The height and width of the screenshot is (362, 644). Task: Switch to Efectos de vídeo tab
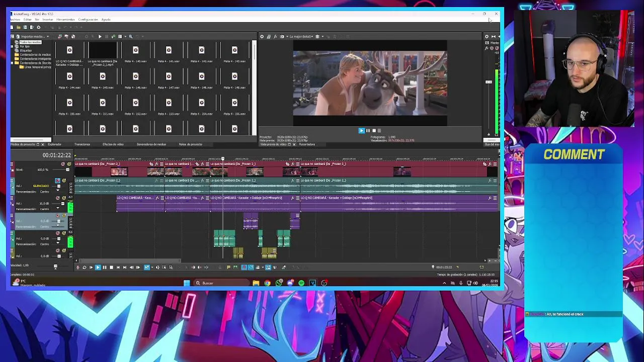(113, 144)
